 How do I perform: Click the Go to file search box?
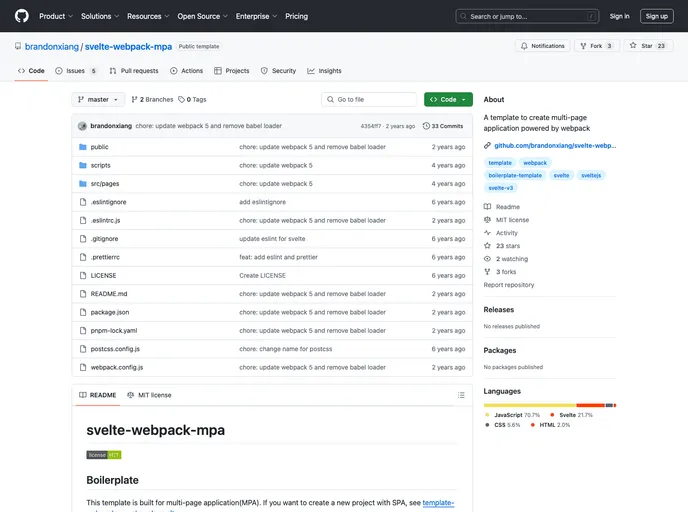(x=369, y=100)
